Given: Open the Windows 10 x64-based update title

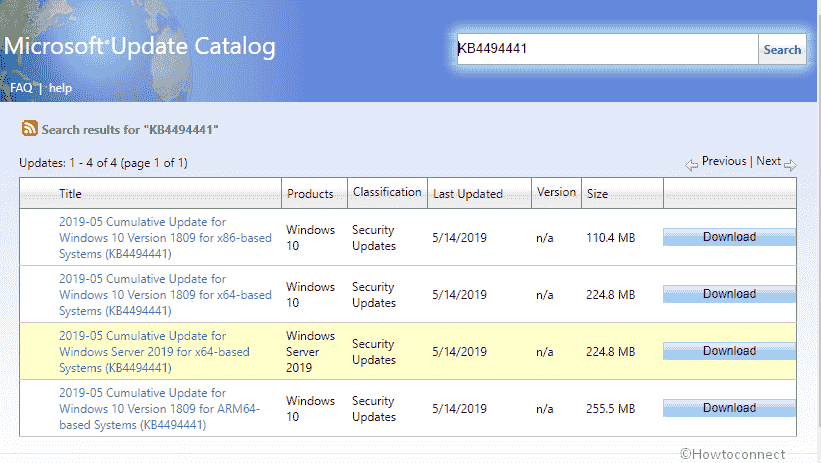Looking at the screenshot, I should (165, 295).
